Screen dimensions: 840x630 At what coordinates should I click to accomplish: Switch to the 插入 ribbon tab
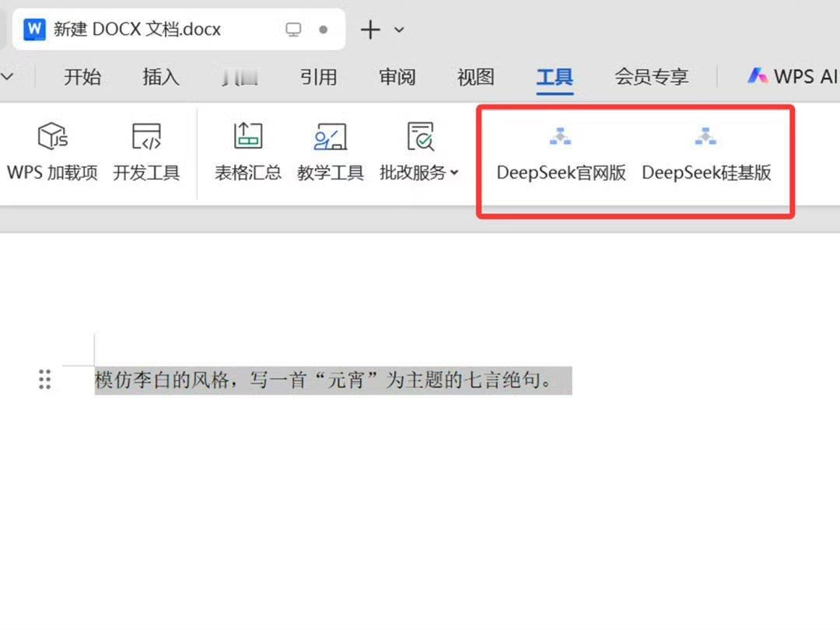[161, 76]
